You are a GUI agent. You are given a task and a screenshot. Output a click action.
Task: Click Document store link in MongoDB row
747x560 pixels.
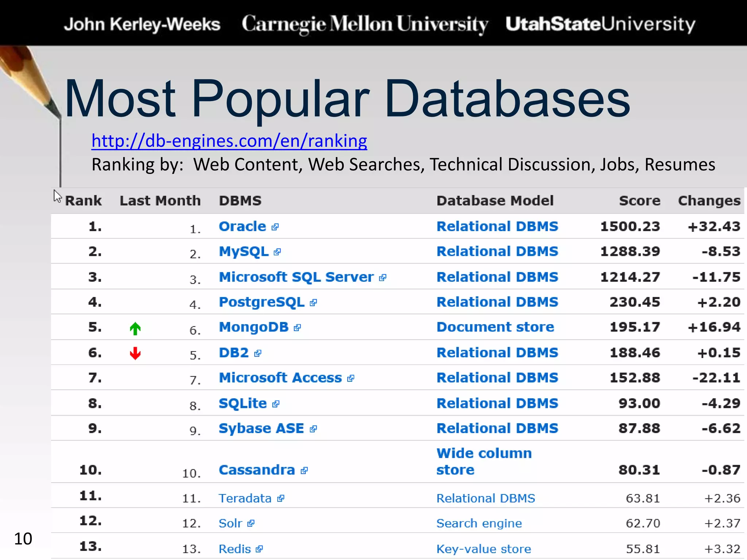[x=495, y=327]
